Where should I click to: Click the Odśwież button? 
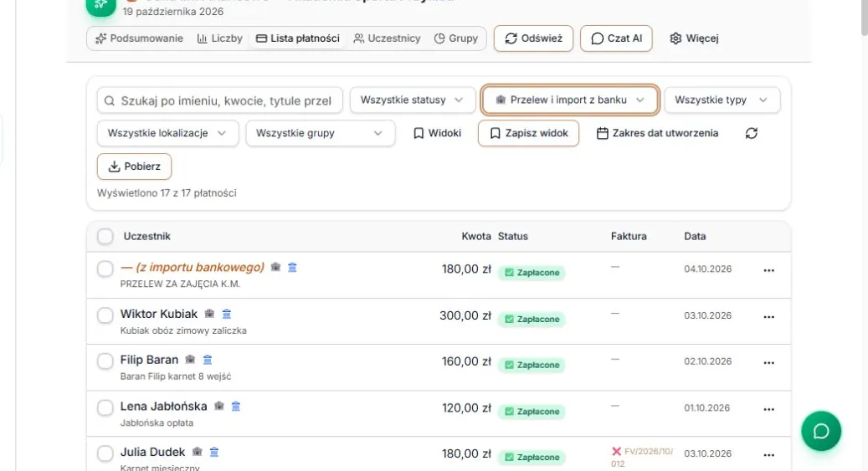(534, 38)
